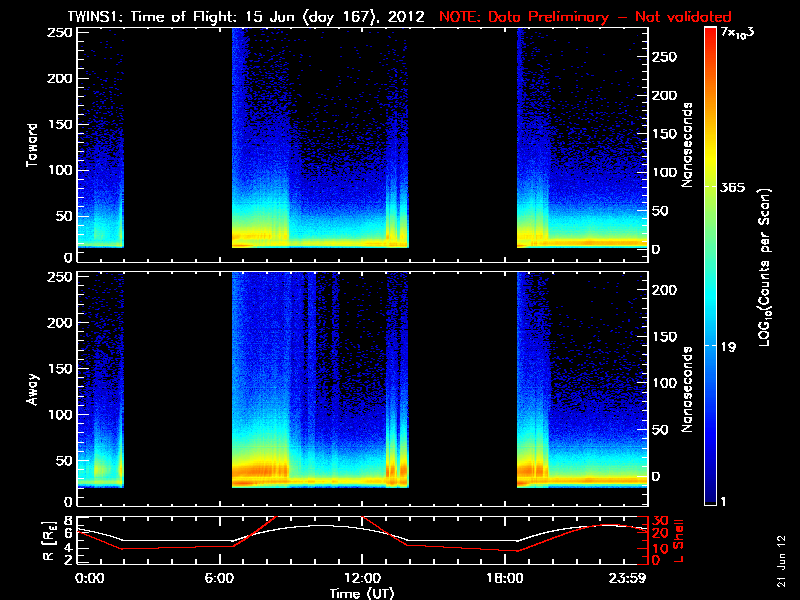The width and height of the screenshot is (800, 600).
Task: Click the Toward axis label
Action: 32,145
